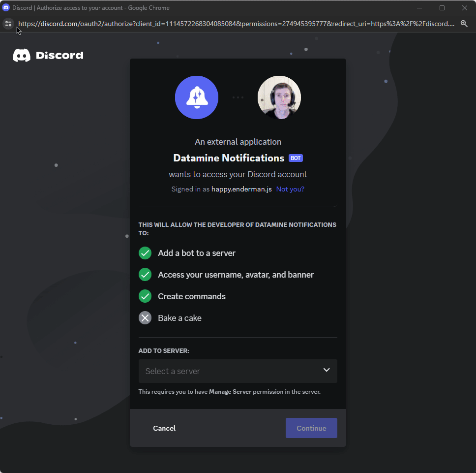476x473 pixels.
Task: Click the X icon beside Bake a cake
Action: point(145,317)
